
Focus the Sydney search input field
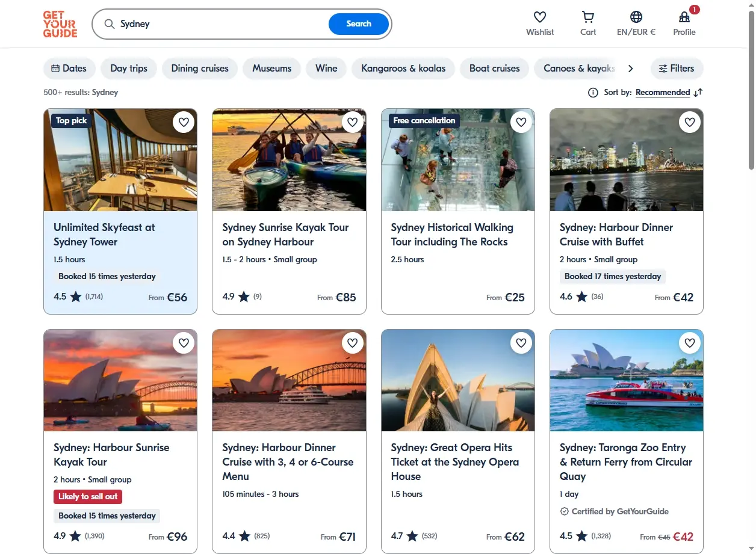click(222, 24)
